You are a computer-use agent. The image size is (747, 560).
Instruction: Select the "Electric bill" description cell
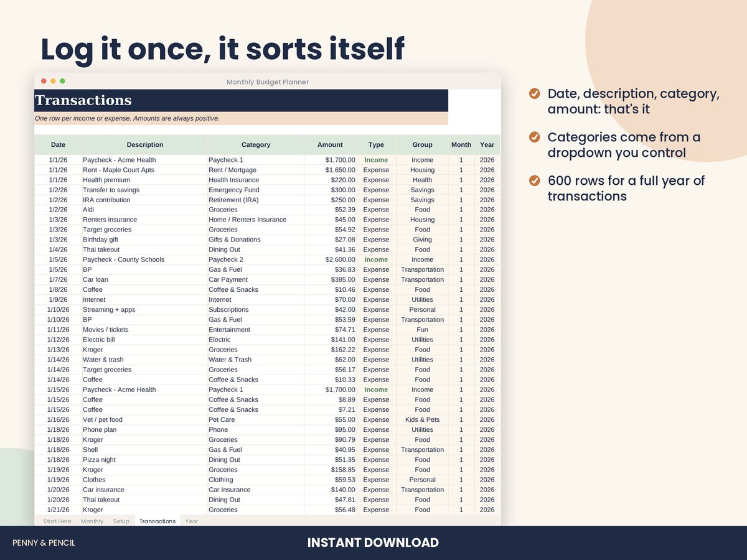pos(145,340)
